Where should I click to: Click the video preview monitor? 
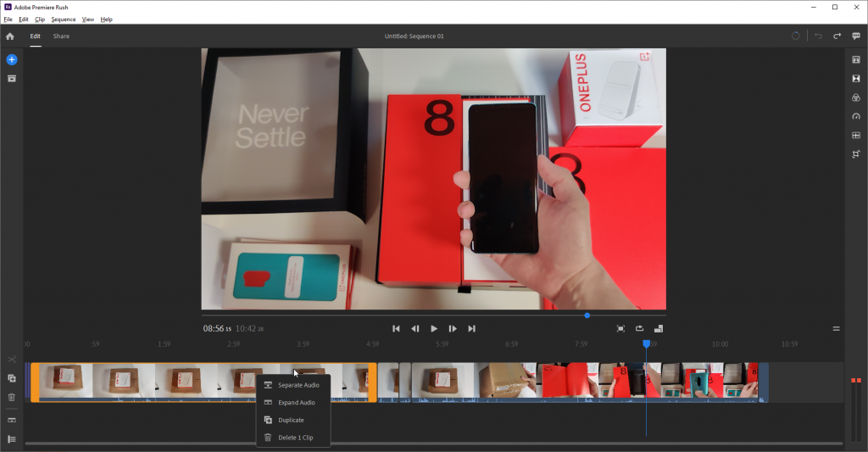coord(433,179)
